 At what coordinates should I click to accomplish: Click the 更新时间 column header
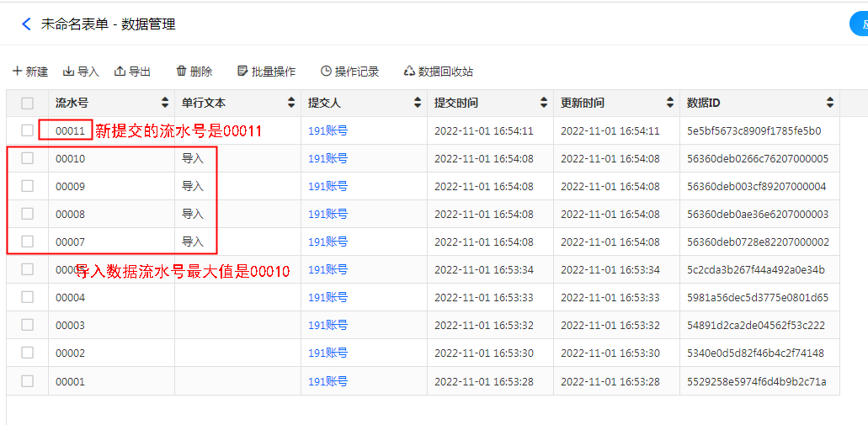click(x=583, y=103)
